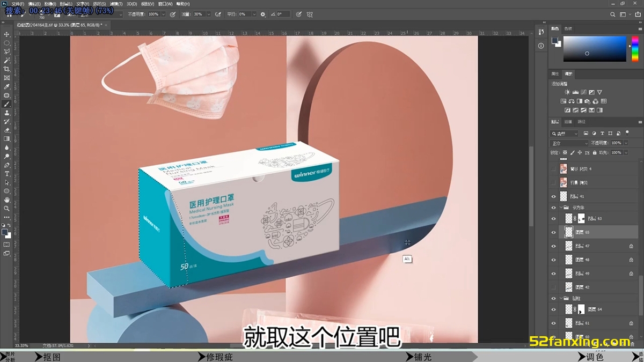Click lock transparent pixels icon
This screenshot has height=362, width=644.
pos(565,153)
